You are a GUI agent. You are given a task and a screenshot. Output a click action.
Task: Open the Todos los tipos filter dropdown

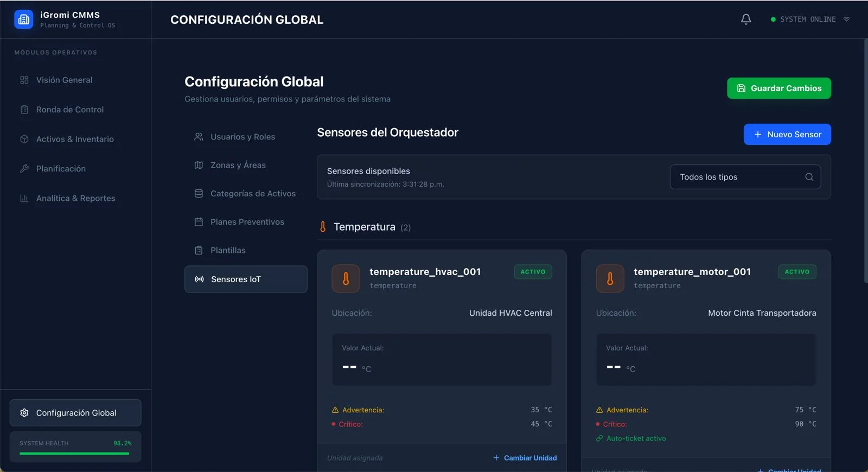tap(738, 177)
